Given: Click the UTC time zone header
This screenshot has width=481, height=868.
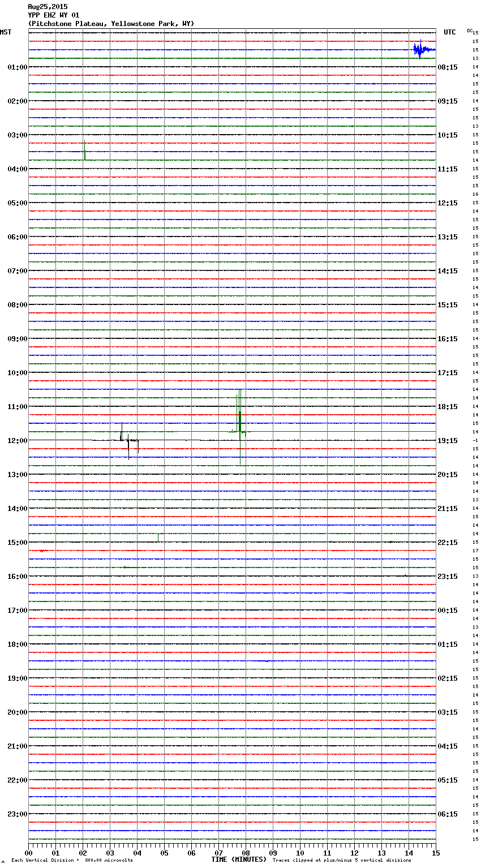Looking at the screenshot, I should 449,32.
